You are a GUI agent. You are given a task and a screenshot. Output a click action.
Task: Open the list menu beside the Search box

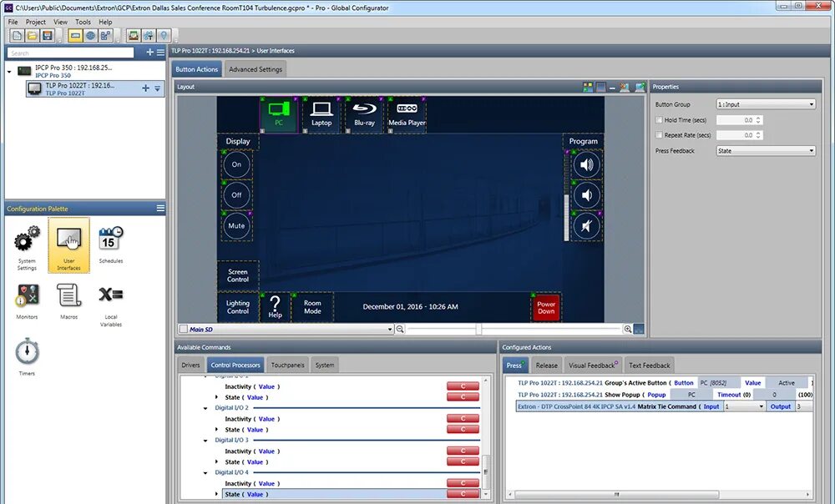160,53
